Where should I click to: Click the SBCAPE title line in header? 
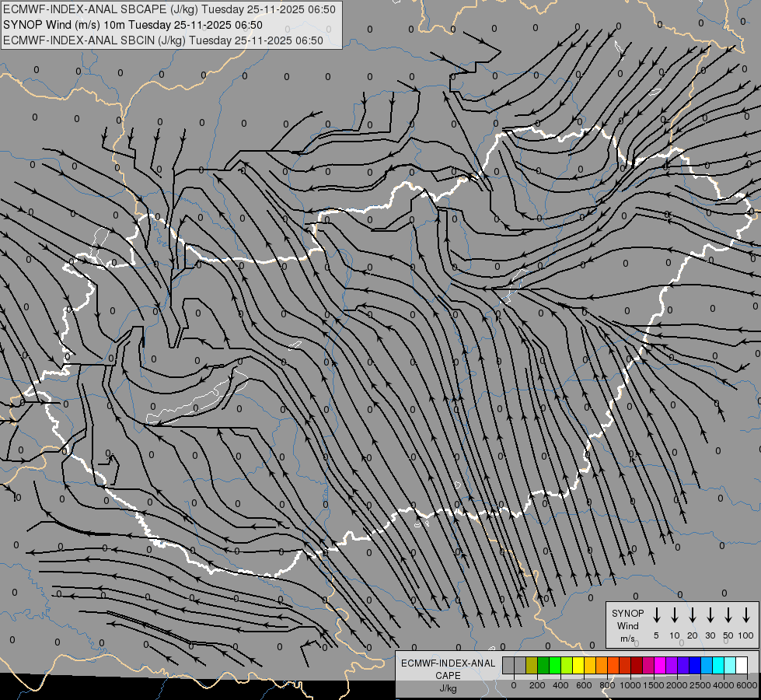point(169,9)
